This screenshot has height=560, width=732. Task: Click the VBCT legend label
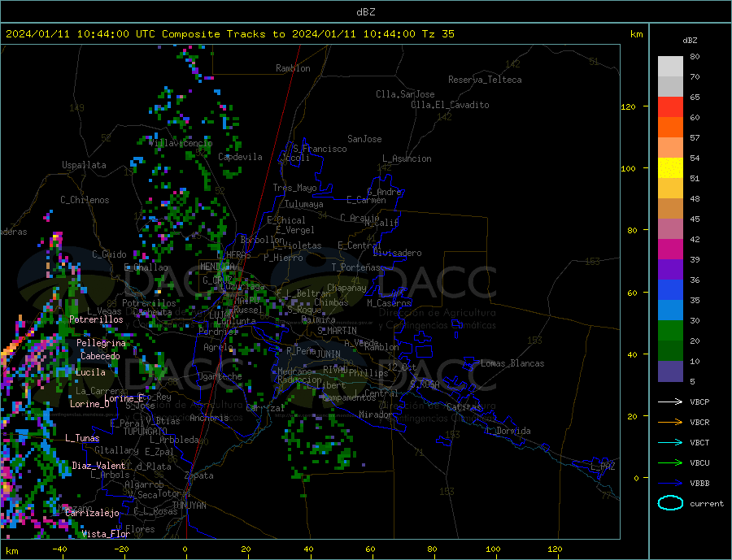point(699,442)
